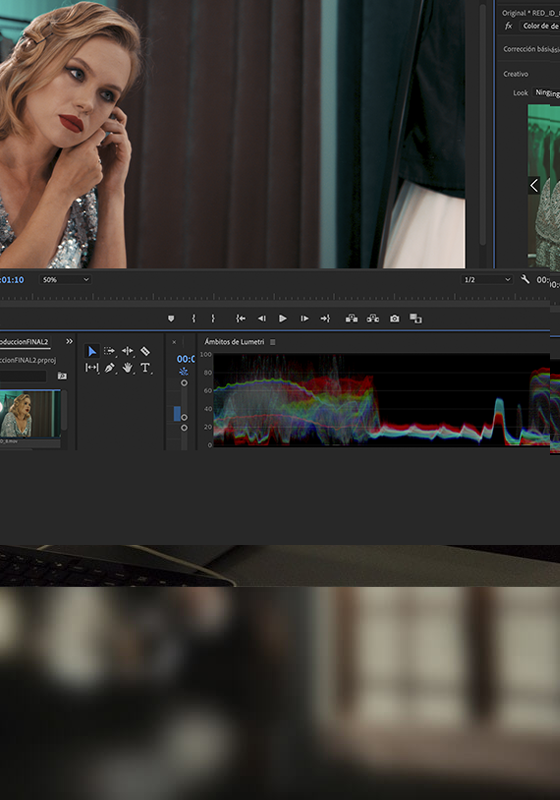Click the Lumetri scopes waveform display
Screen dimensions: 560x800
point(381,400)
